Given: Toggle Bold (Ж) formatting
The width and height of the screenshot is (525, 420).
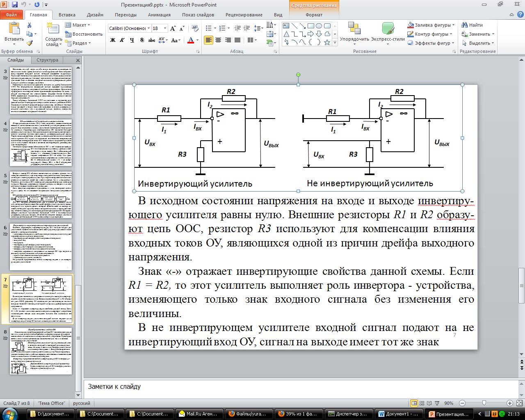Looking at the screenshot, I should click(x=113, y=40).
